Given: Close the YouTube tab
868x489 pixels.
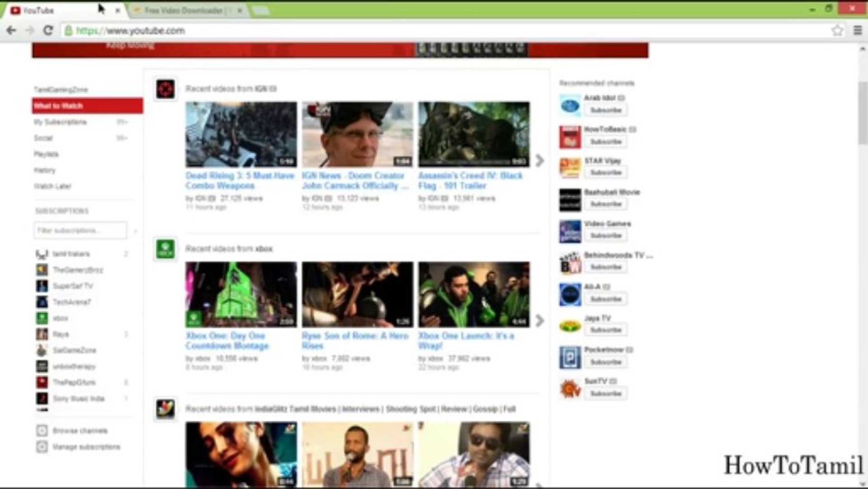Looking at the screenshot, I should pyautogui.click(x=118, y=10).
